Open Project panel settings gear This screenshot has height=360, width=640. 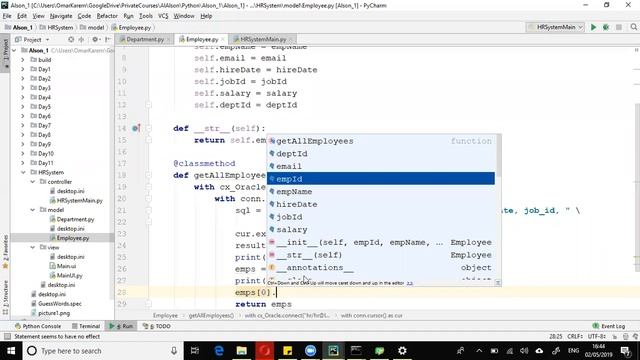click(x=95, y=40)
